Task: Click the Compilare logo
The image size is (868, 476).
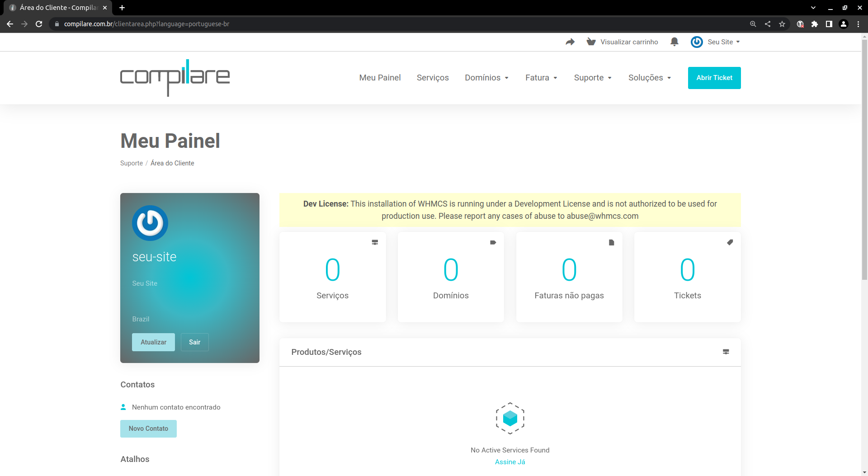Action: [175, 78]
